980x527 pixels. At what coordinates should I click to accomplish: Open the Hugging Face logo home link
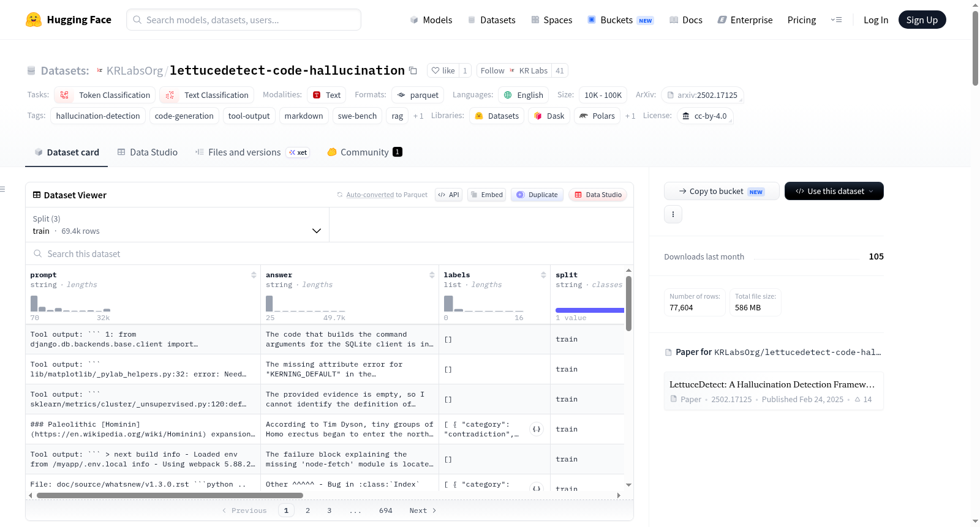coord(69,20)
